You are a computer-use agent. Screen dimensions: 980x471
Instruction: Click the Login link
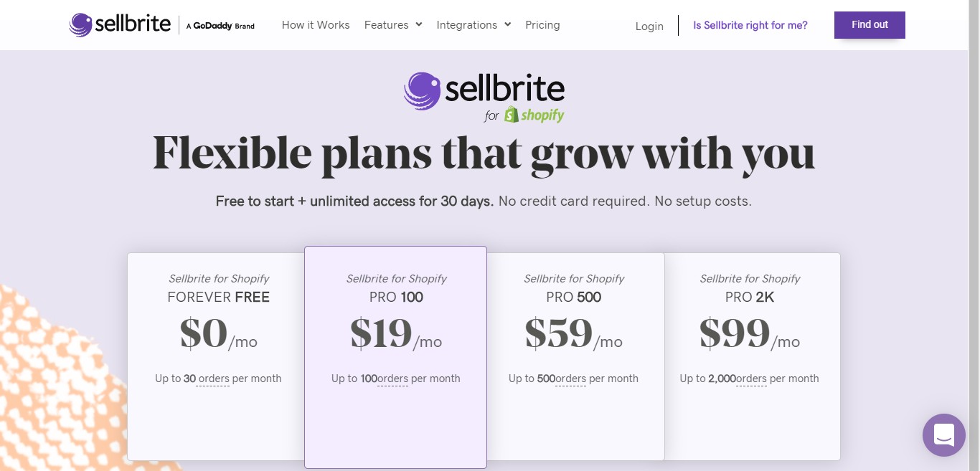[649, 26]
